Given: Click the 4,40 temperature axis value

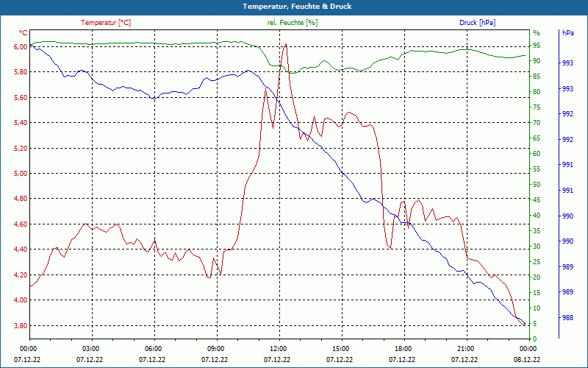Looking at the screenshot, I should (21, 250).
